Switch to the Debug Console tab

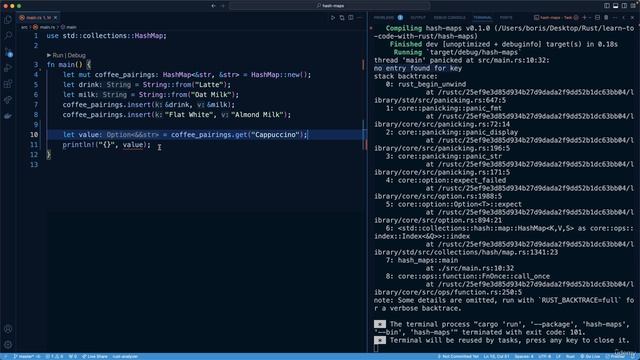[x=449, y=18]
